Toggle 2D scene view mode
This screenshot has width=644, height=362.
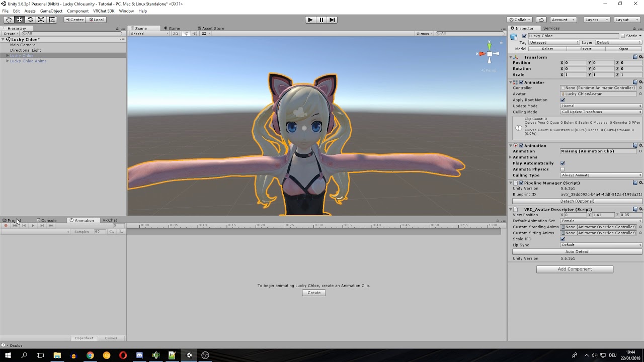click(x=175, y=34)
